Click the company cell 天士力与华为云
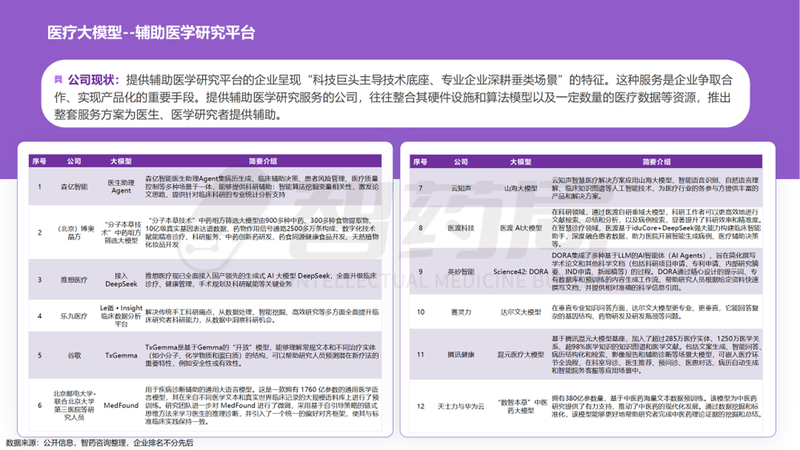Viewport: 800px width, 450px height. [461, 407]
